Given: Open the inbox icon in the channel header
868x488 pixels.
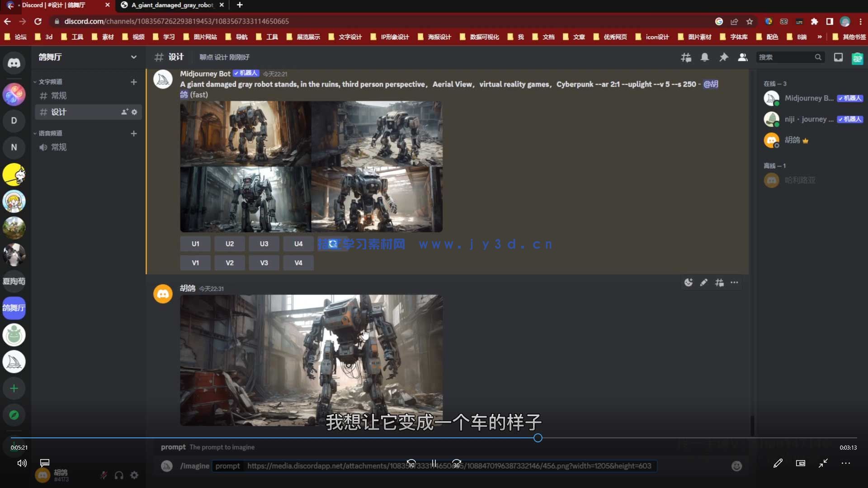Looking at the screenshot, I should click(839, 57).
